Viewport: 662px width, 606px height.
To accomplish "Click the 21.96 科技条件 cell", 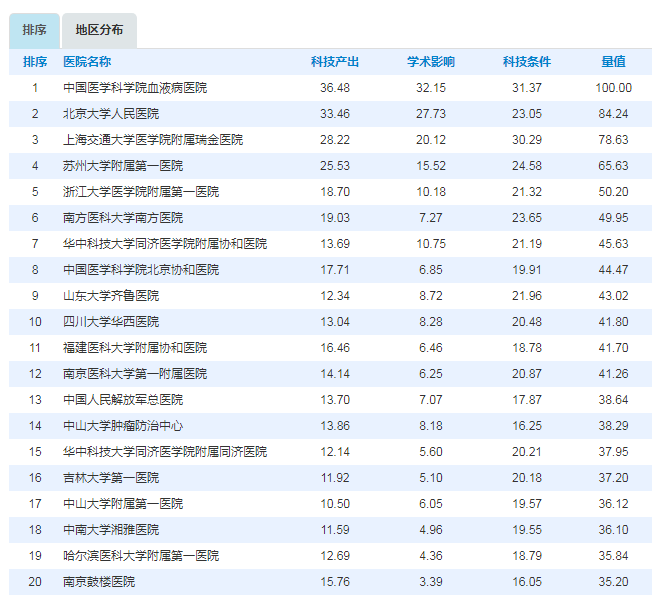I will (526, 296).
